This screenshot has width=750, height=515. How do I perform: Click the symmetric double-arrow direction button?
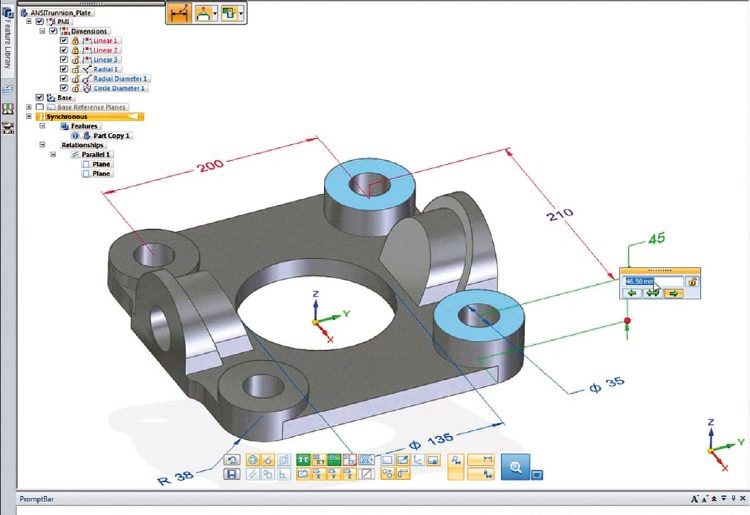(651, 294)
